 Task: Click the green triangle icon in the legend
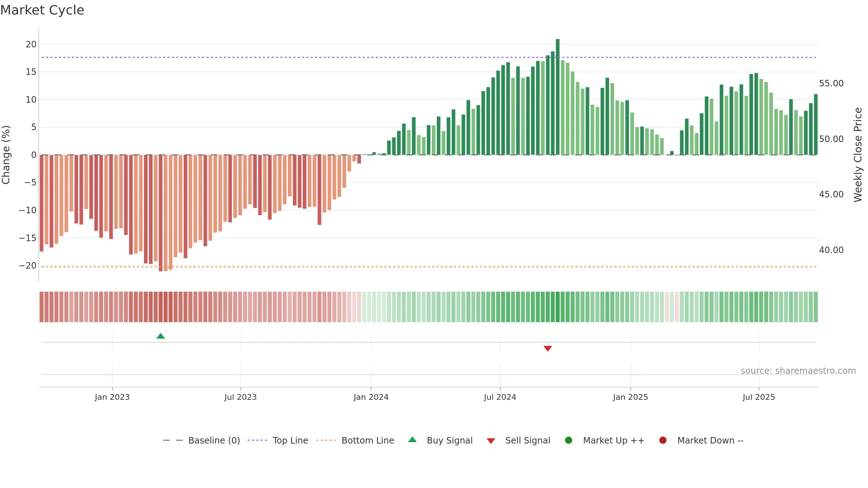click(412, 440)
